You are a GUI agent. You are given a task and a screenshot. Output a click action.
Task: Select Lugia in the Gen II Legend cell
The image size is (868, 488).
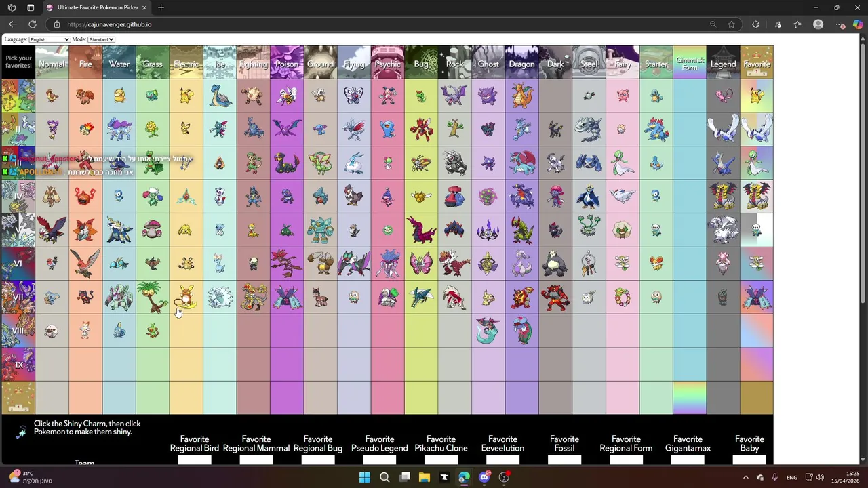pos(723,129)
